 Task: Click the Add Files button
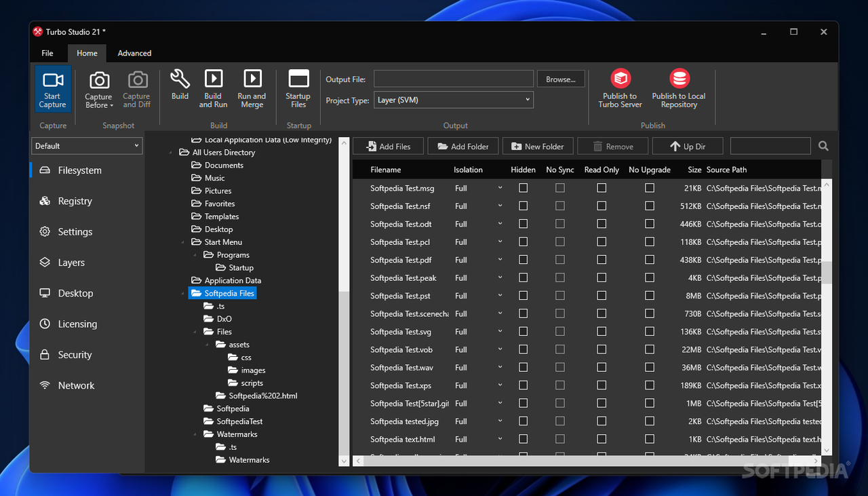click(388, 146)
